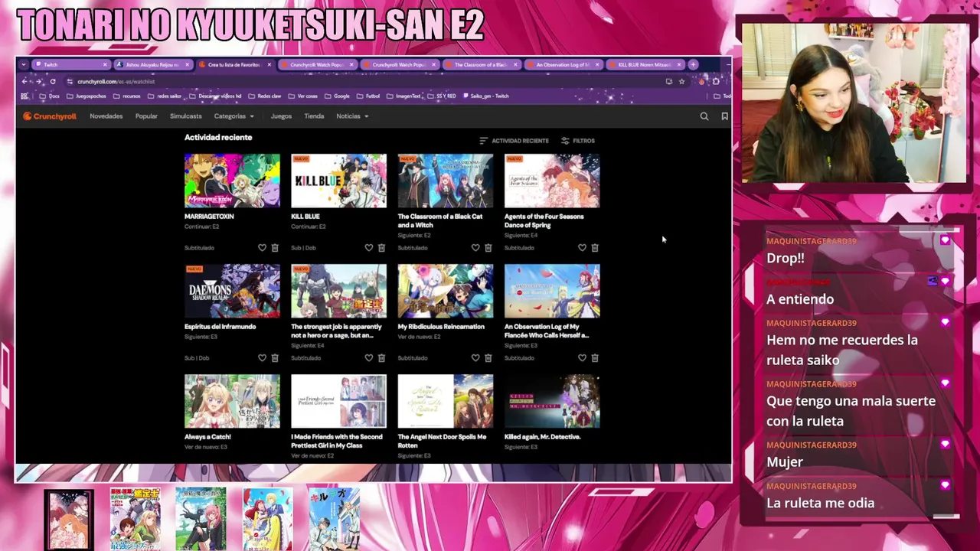This screenshot has height=551, width=980.
Task: Open the redes saiko bookmark folder
Action: click(165, 96)
